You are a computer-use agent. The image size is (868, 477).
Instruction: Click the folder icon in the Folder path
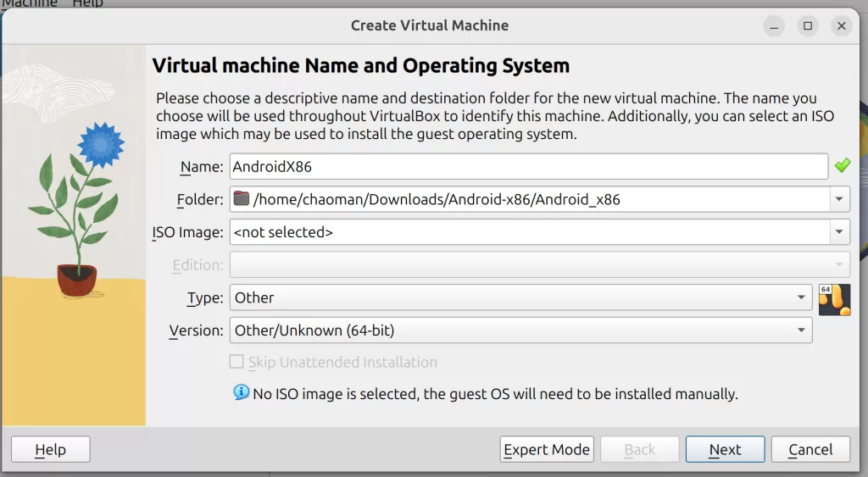pos(242,200)
